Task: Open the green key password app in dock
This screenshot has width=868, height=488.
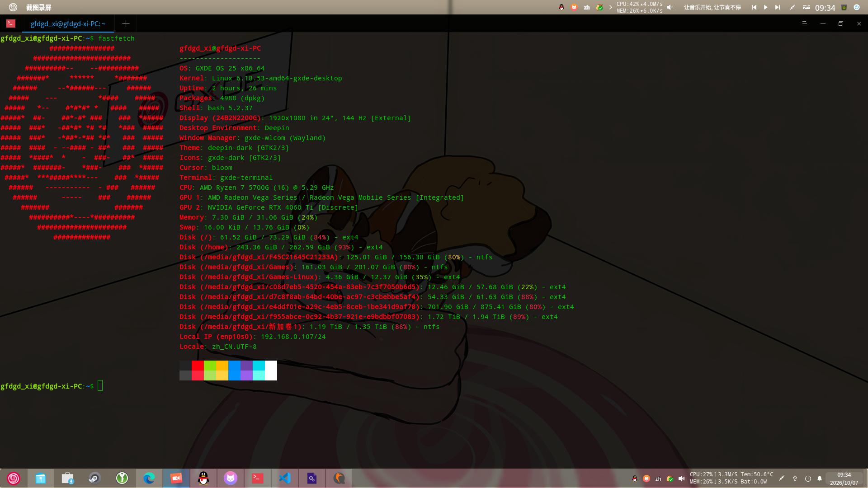Action: [x=122, y=478]
